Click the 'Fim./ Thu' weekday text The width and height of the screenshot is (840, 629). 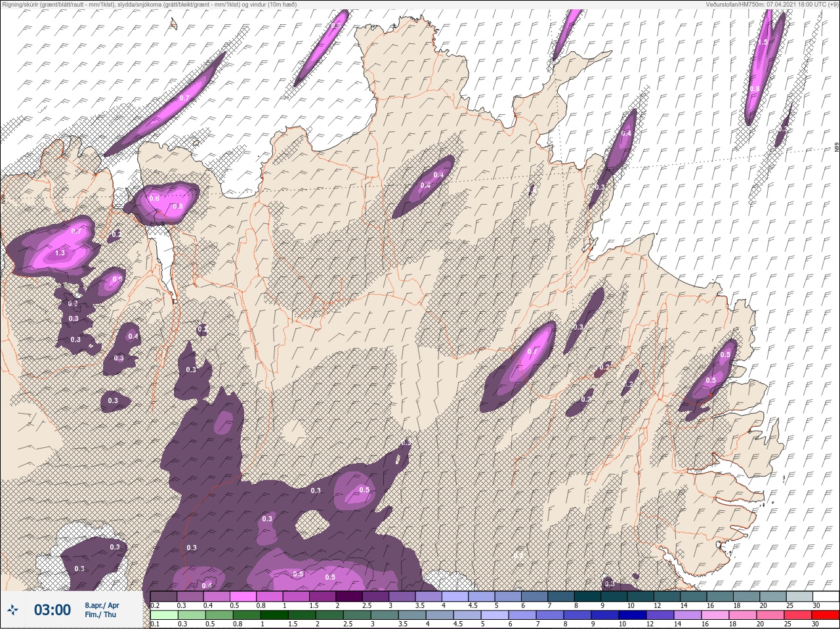pyautogui.click(x=100, y=615)
